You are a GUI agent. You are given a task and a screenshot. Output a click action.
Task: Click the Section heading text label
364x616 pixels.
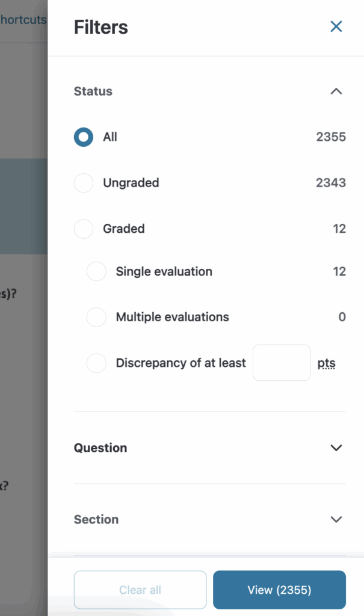pos(96,519)
